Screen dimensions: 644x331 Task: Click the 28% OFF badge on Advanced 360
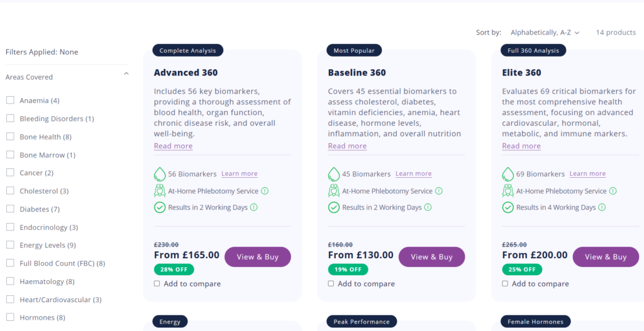pyautogui.click(x=174, y=269)
